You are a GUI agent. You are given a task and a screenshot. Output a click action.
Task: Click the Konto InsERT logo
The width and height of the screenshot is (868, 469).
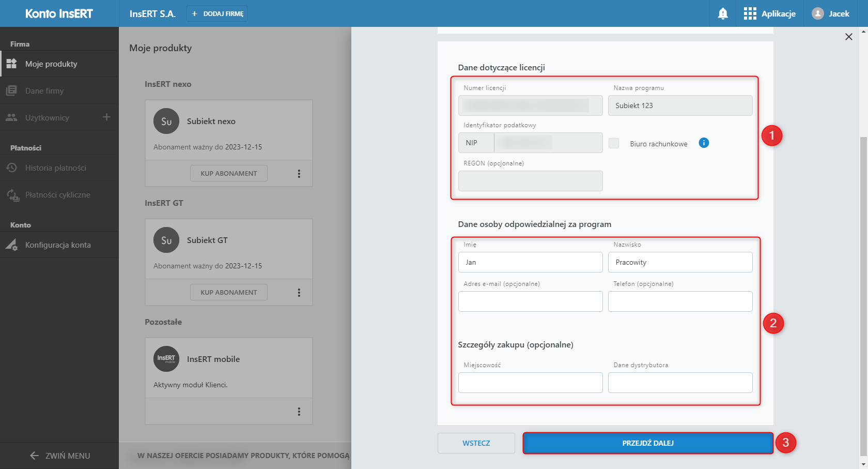(59, 13)
